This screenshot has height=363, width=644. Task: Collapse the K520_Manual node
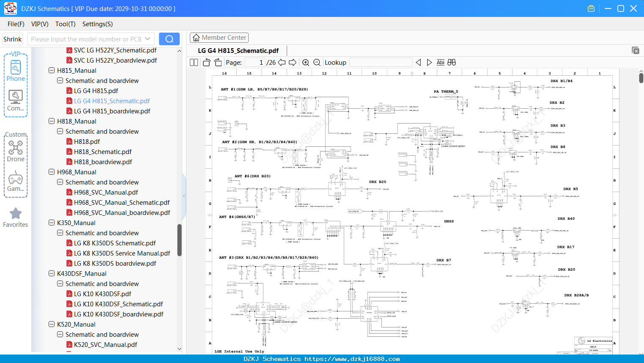[52, 324]
